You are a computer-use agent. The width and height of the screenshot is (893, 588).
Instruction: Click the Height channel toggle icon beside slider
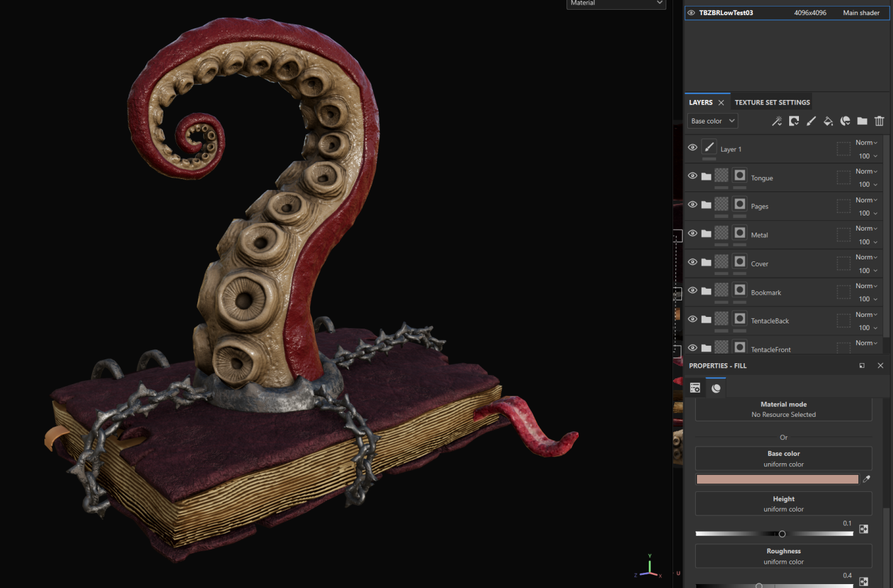coord(864,529)
